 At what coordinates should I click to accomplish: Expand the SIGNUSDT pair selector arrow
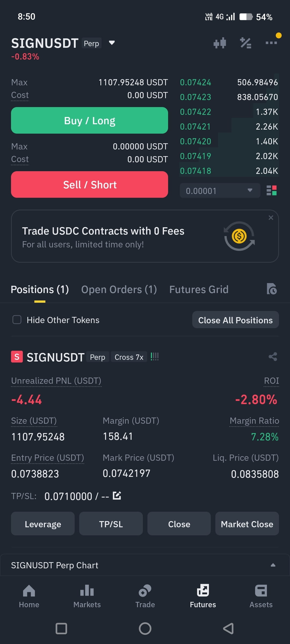112,43
